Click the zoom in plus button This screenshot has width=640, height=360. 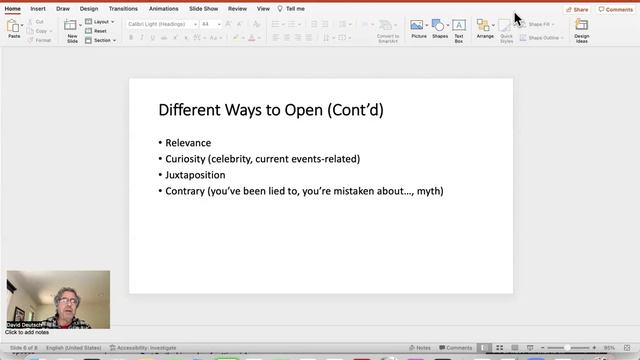(x=594, y=348)
